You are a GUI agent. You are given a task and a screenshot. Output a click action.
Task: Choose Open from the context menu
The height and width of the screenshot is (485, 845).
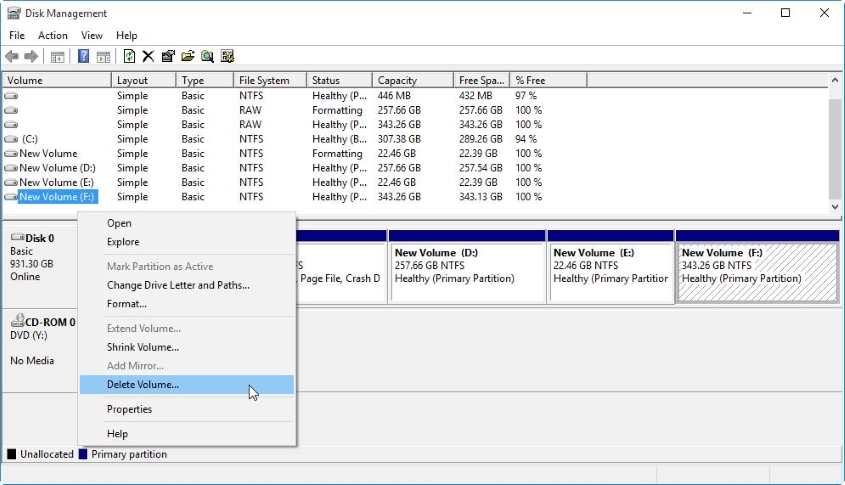tap(186, 223)
